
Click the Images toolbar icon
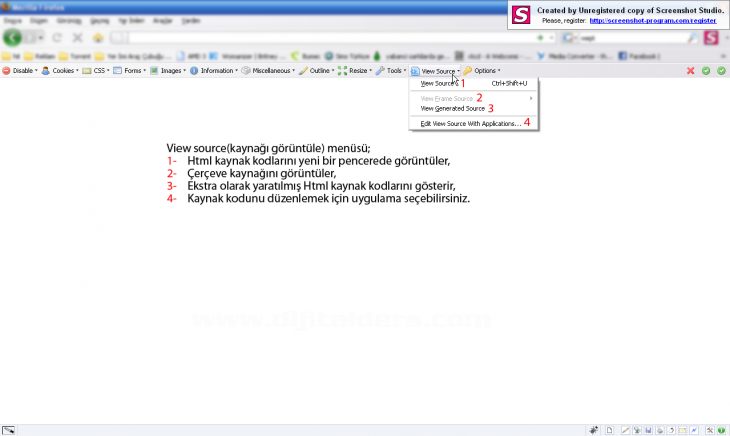click(154, 71)
